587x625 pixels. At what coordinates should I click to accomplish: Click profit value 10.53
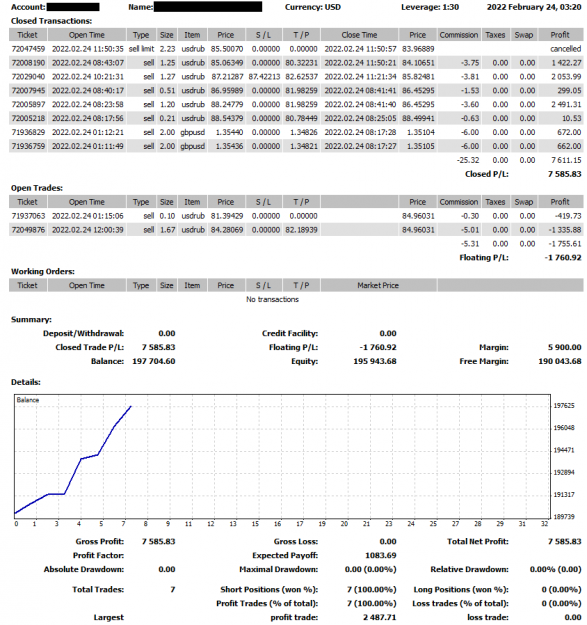tap(571, 118)
